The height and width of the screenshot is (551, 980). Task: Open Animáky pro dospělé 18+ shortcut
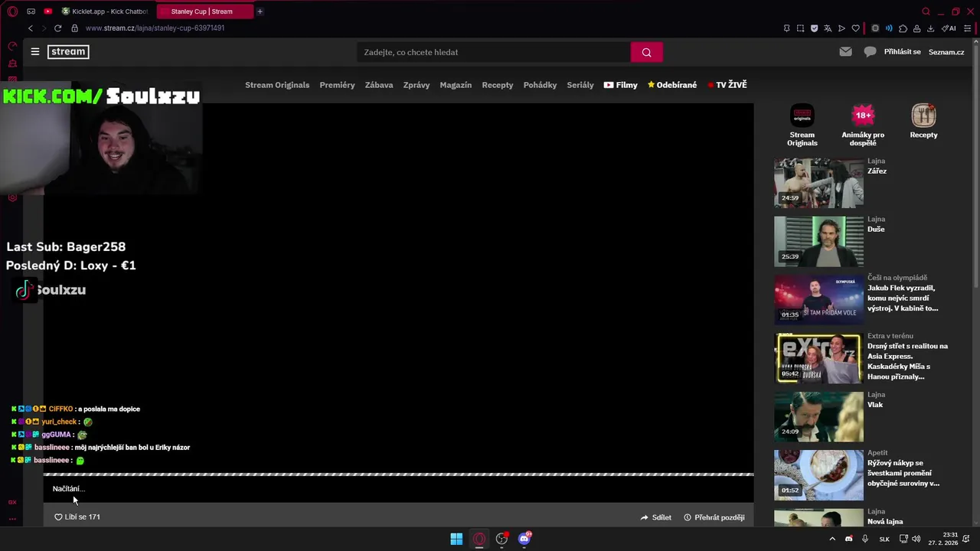click(863, 126)
